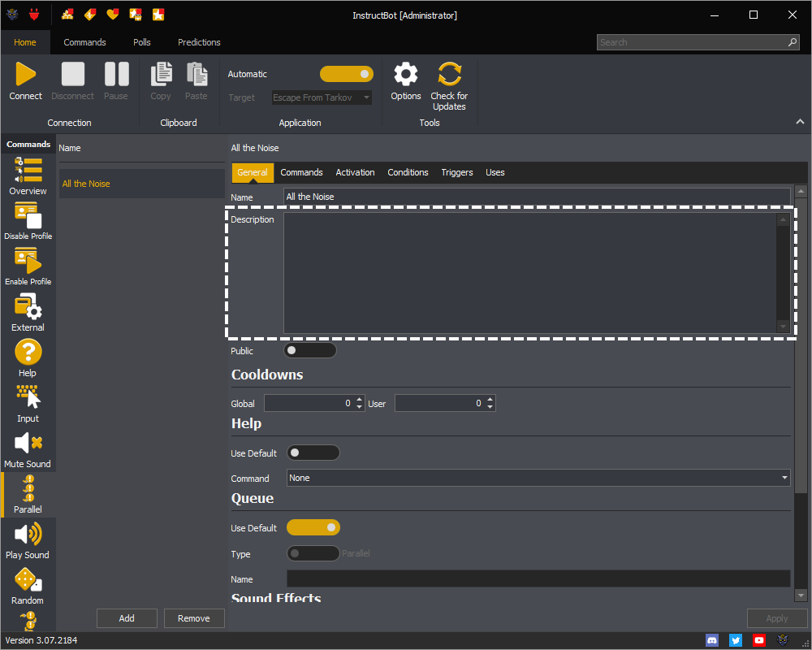Select the External command type
This screenshot has height=650, width=812.
[x=28, y=313]
